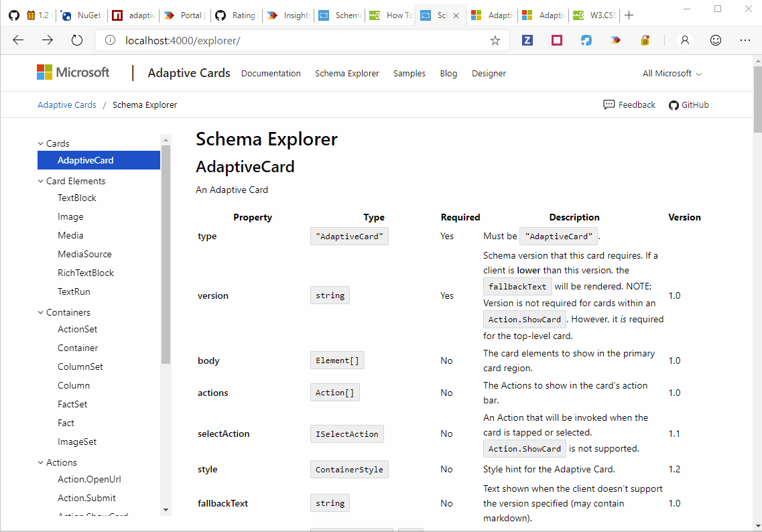
Task: Switch to the W3.CSS browser tab
Action: click(595, 15)
